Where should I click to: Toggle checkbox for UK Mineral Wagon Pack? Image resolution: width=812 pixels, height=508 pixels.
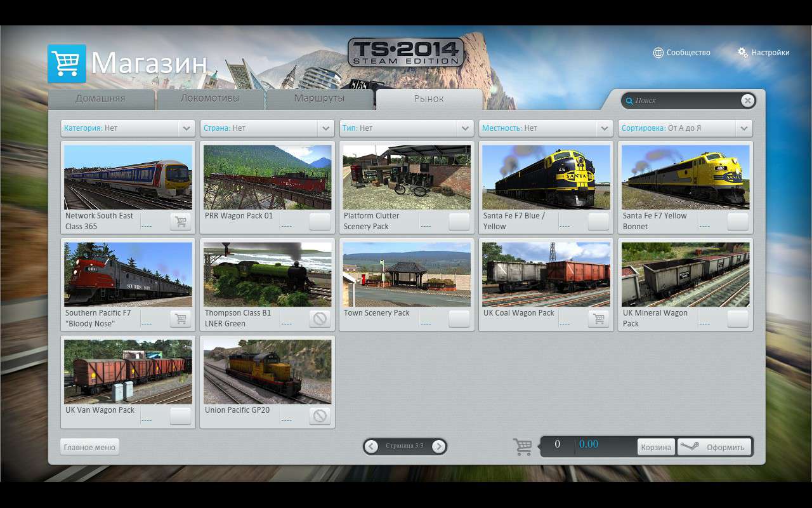coord(738,319)
